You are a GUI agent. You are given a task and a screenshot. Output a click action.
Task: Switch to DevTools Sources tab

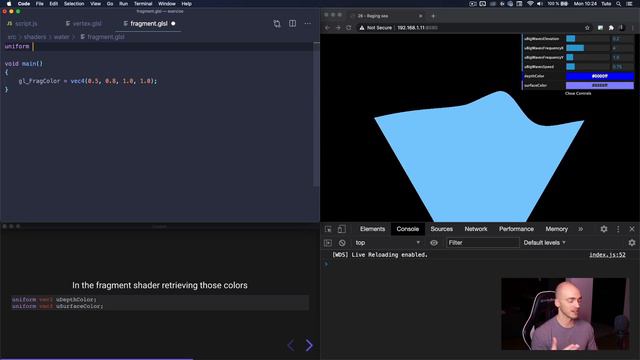pyautogui.click(x=441, y=229)
